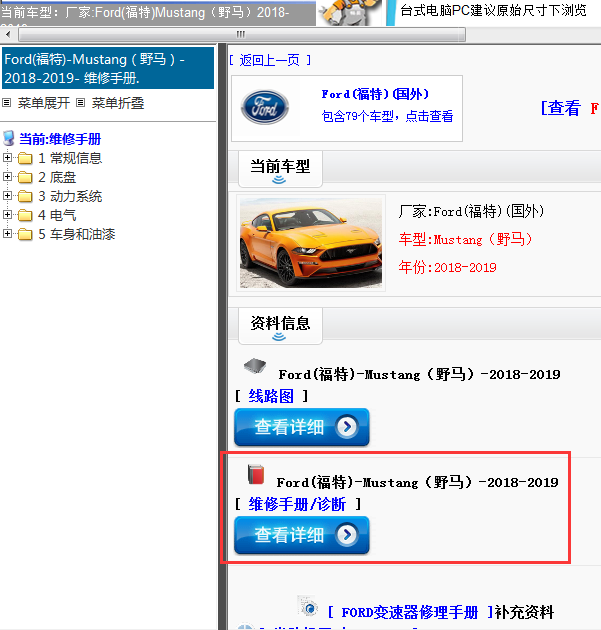Click the horizontal scrollbar left arrow
This screenshot has width=601, height=630.
(8, 35)
